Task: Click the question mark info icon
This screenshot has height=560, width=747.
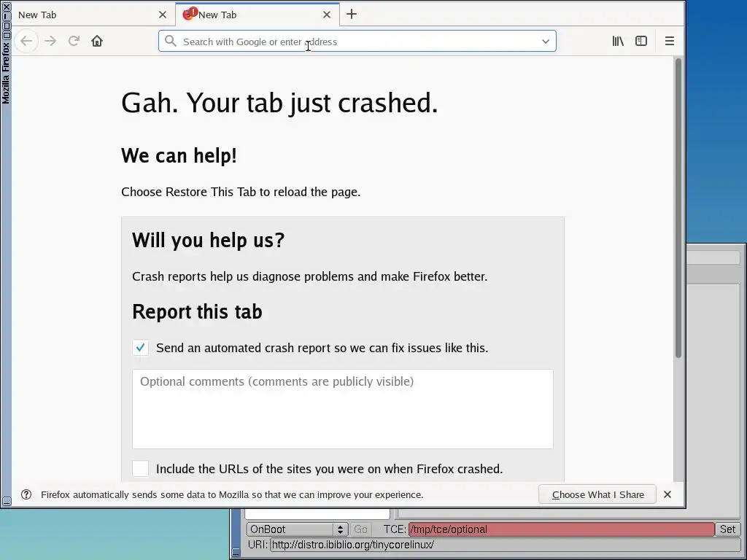Action: (x=26, y=494)
